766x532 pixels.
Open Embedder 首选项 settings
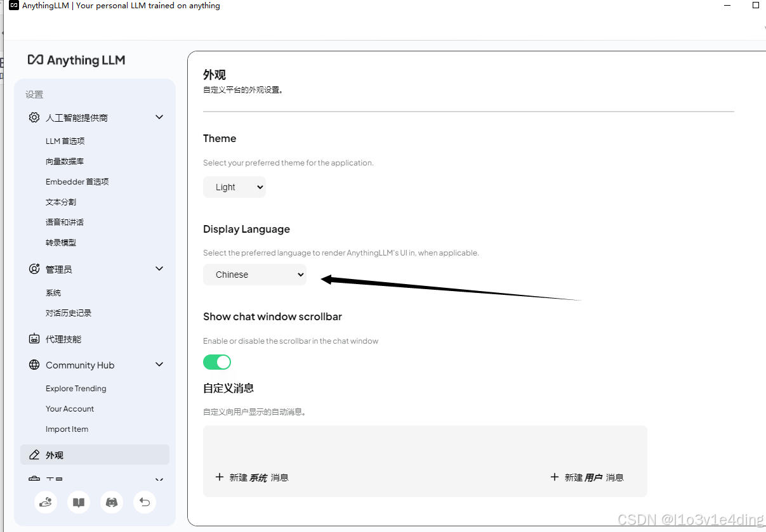click(77, 181)
